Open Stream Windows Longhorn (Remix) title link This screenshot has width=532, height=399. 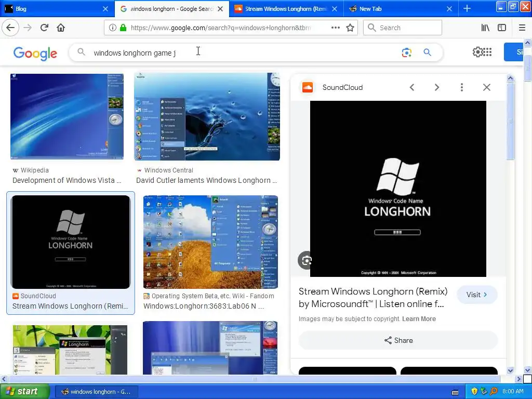point(373,298)
